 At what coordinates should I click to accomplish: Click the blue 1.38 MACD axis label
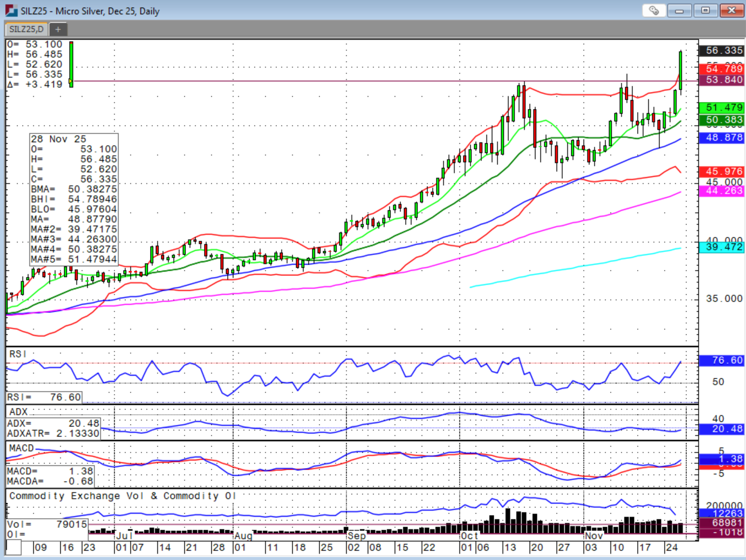(722, 459)
